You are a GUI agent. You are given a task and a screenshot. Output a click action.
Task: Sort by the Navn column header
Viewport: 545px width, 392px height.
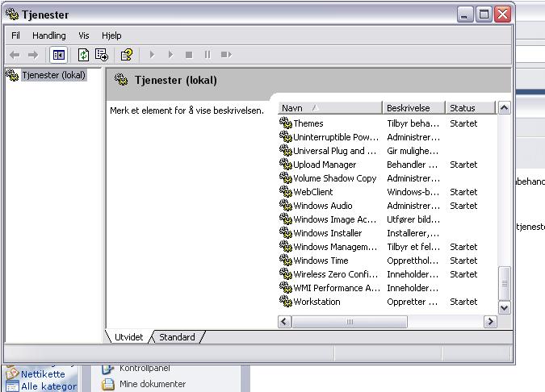coord(330,108)
